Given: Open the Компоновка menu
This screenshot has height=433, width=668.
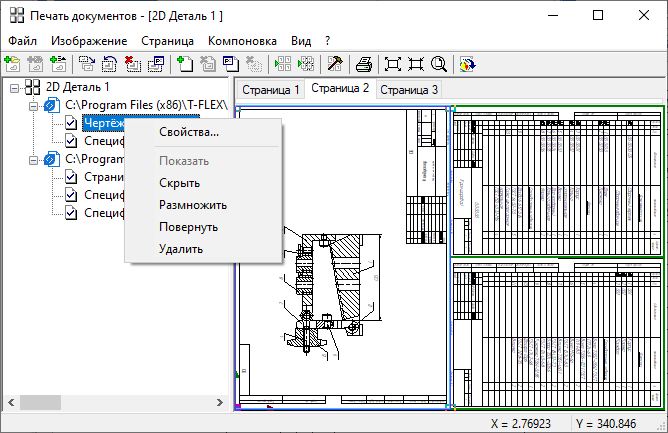Looking at the screenshot, I should [242, 40].
